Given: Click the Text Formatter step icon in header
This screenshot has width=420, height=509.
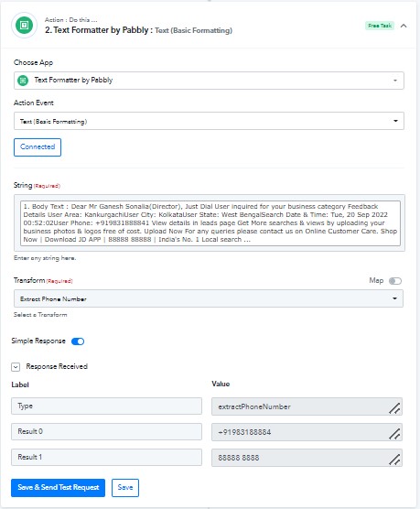Looking at the screenshot, I should click(x=24, y=25).
